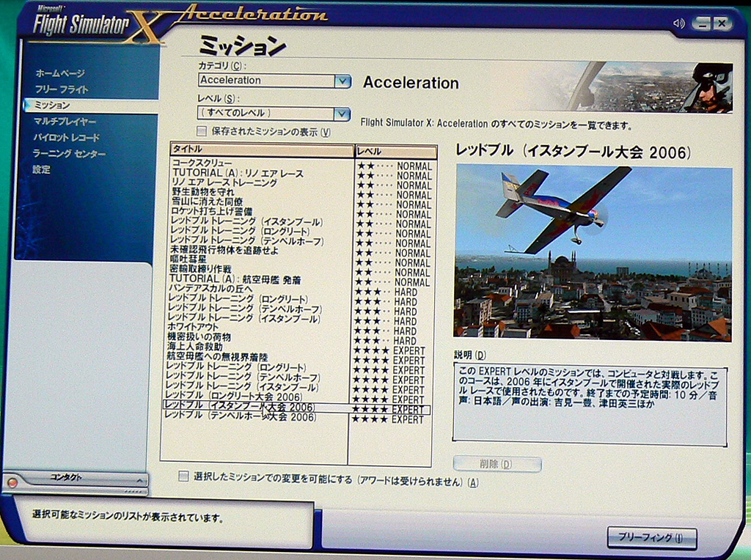The width and height of the screenshot is (751, 560).
Task: Select mission 機密扱いの荷物
Action: click(x=199, y=337)
